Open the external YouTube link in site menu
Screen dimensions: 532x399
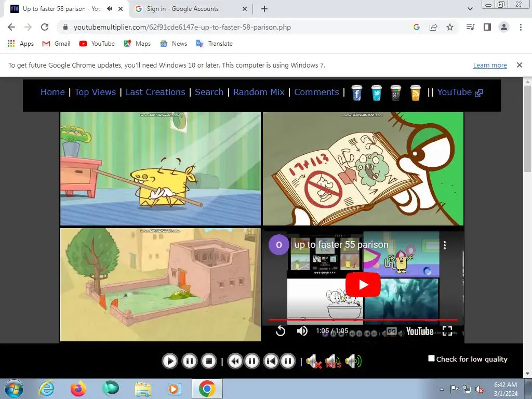pos(460,92)
